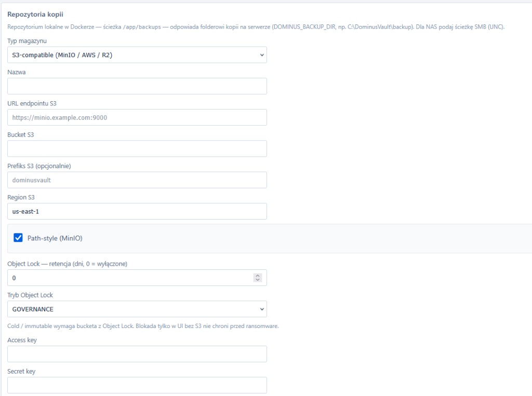Click the 'Bucket S3' label text
The width and height of the screenshot is (532, 396).
pyautogui.click(x=21, y=134)
